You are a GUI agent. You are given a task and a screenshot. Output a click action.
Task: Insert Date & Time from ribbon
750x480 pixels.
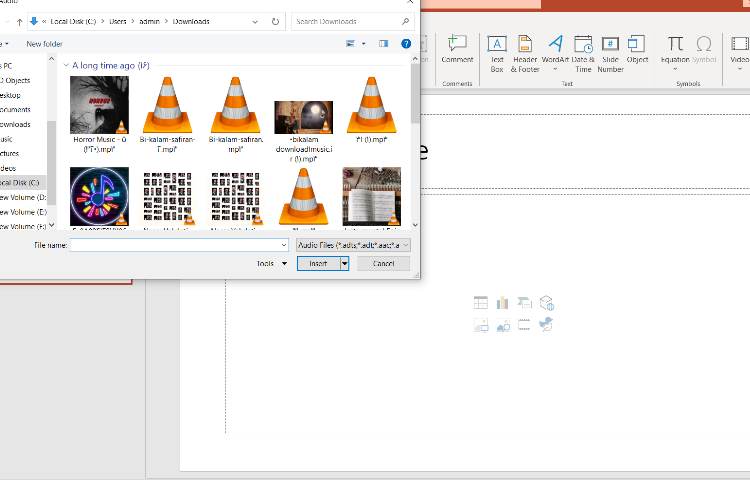click(x=583, y=54)
